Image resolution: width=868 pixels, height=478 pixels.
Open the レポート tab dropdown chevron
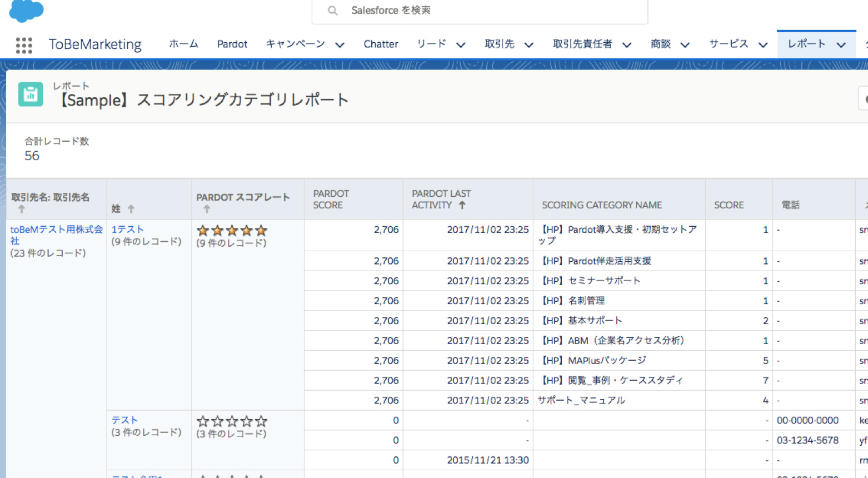coord(841,45)
